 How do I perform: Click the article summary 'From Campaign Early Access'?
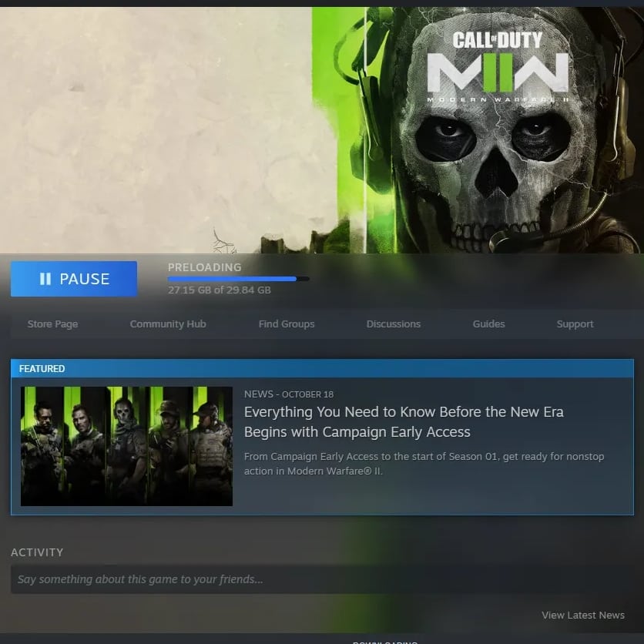coord(424,464)
